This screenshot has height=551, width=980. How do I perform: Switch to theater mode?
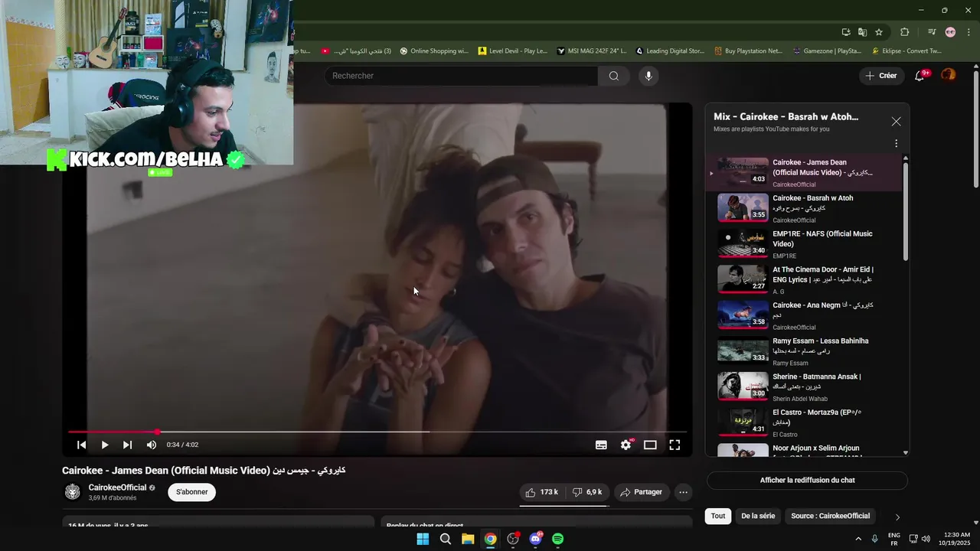[650, 445]
